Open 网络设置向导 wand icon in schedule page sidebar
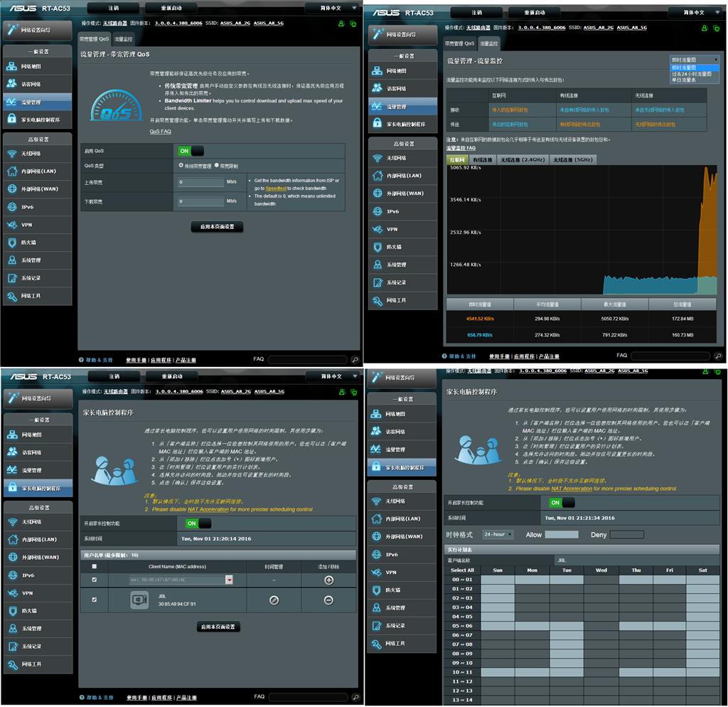The height and width of the screenshot is (707, 728). point(377,378)
